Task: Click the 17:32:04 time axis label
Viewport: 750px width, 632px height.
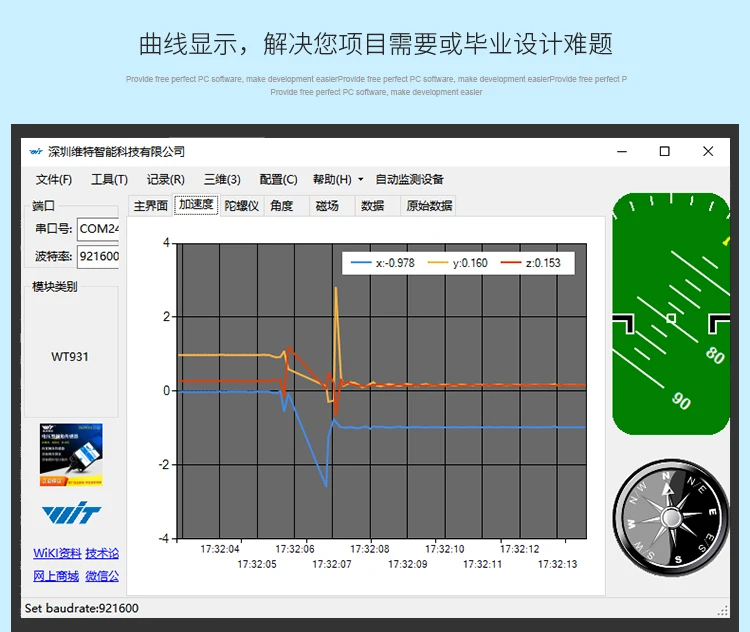Action: tap(220, 549)
